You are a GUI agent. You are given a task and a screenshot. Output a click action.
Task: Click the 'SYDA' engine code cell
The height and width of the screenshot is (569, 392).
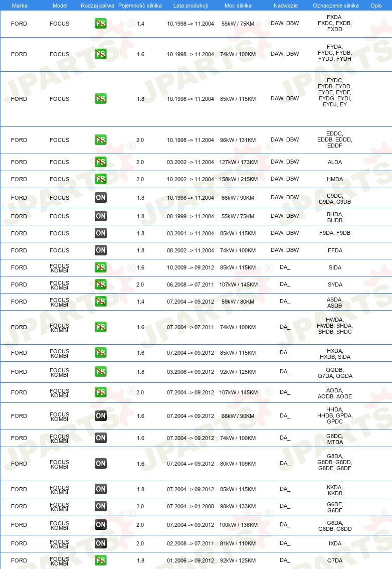tap(335, 285)
